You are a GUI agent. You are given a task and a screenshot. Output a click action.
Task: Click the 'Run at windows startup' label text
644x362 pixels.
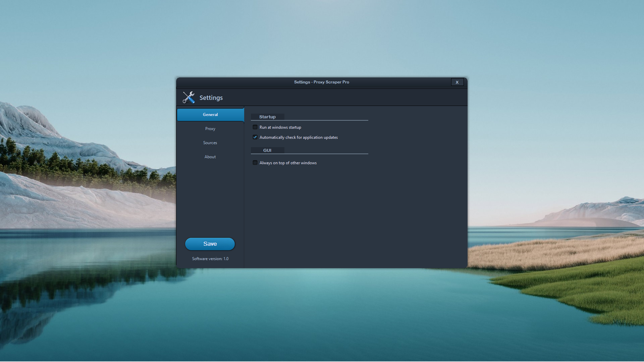tap(280, 127)
